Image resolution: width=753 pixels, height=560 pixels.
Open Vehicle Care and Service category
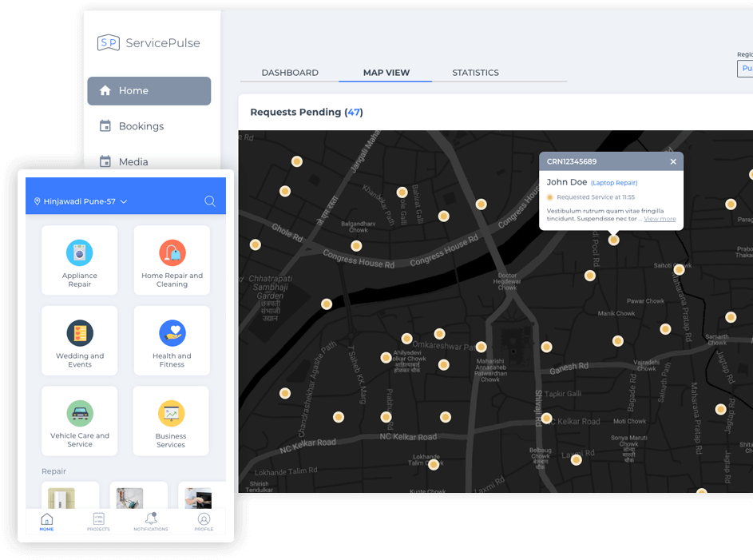[80, 414]
